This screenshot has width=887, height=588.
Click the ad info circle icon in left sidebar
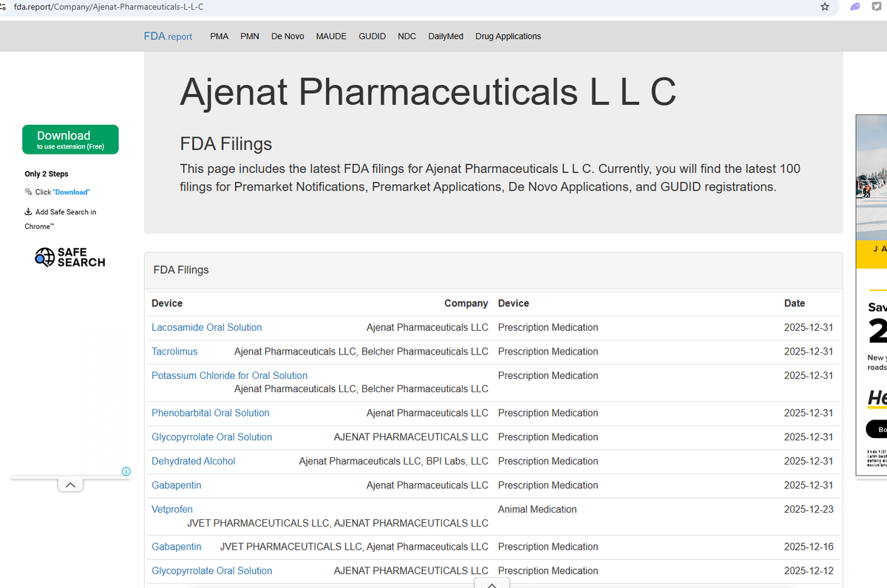pyautogui.click(x=126, y=471)
